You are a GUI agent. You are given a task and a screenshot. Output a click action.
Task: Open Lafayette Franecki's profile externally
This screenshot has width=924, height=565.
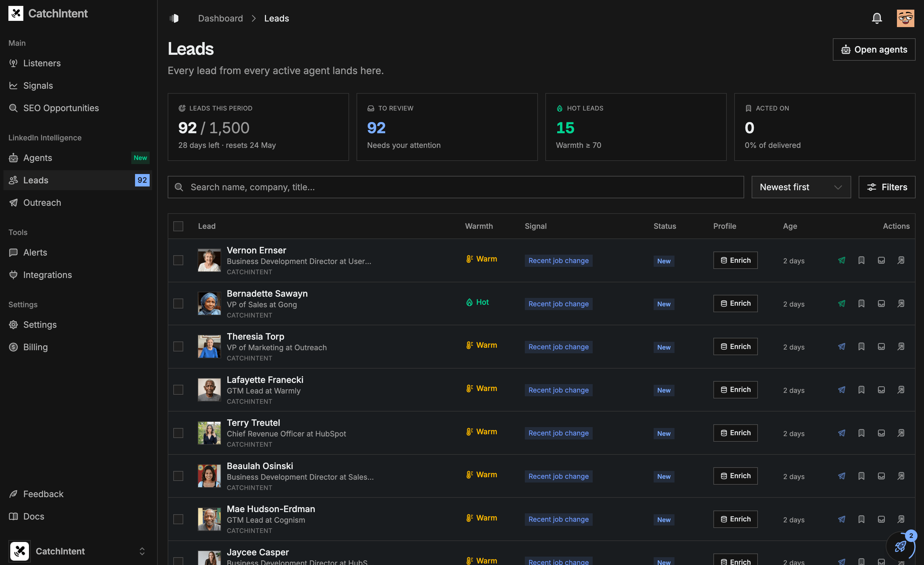(901, 389)
